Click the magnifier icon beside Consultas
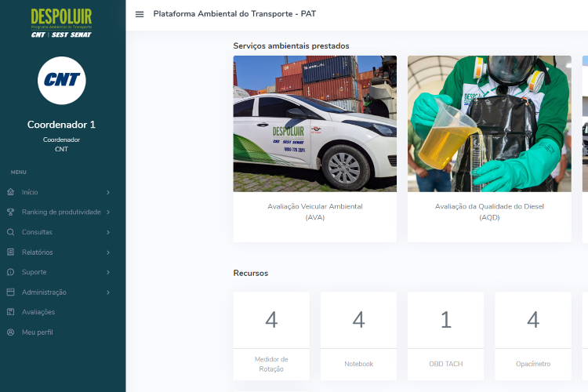Screen dimensions: 588x392 [10, 232]
